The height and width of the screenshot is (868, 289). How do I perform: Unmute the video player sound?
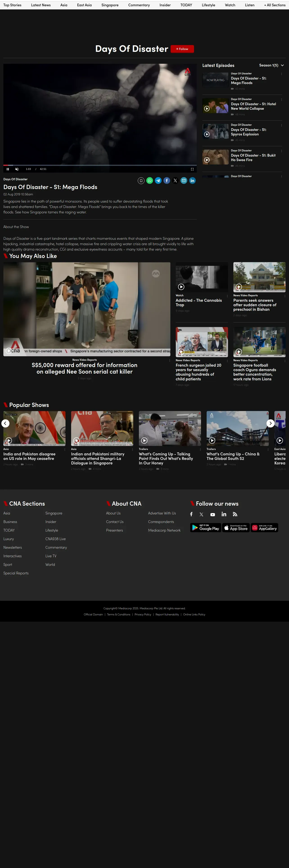pos(17,169)
